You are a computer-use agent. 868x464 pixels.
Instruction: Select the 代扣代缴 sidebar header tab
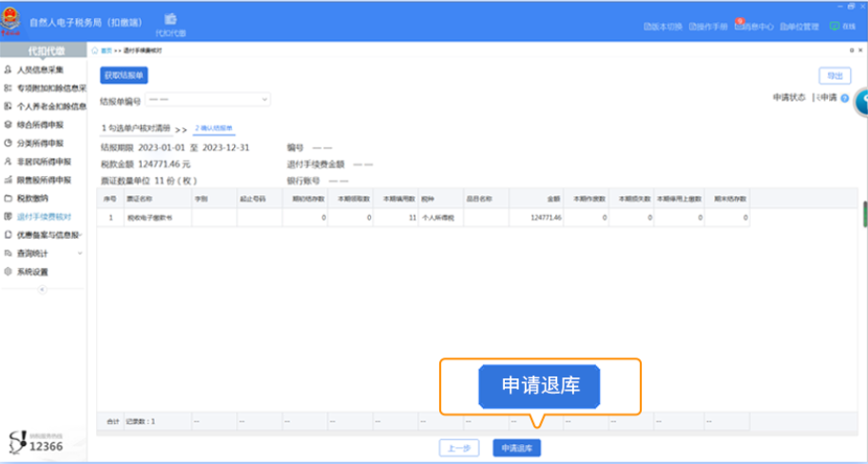[43, 51]
